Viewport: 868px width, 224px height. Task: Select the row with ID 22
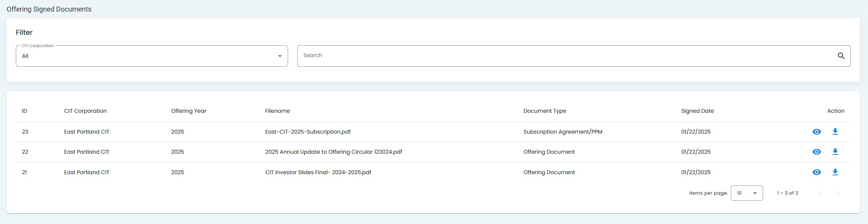coord(25,152)
